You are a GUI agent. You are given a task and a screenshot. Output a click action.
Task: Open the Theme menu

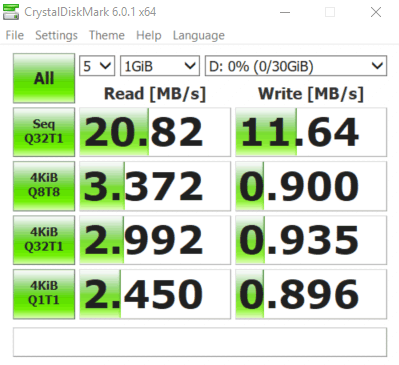coord(107,35)
